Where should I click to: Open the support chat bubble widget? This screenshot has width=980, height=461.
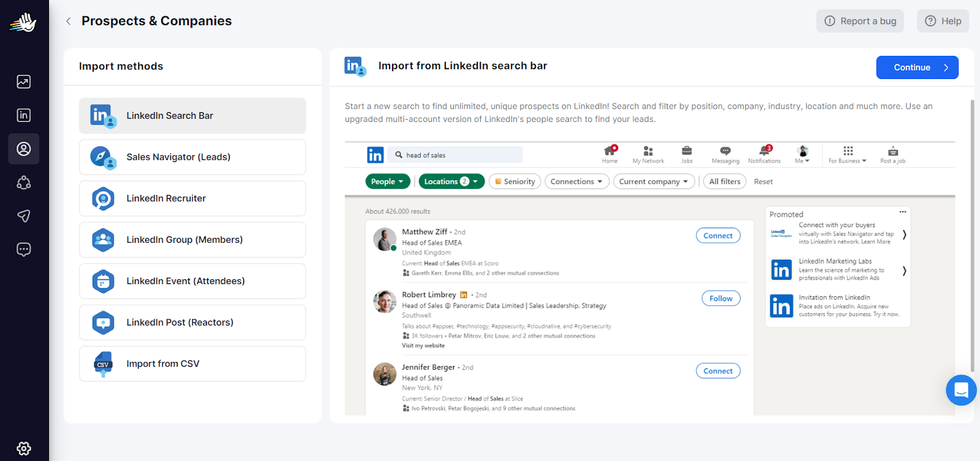(x=961, y=390)
